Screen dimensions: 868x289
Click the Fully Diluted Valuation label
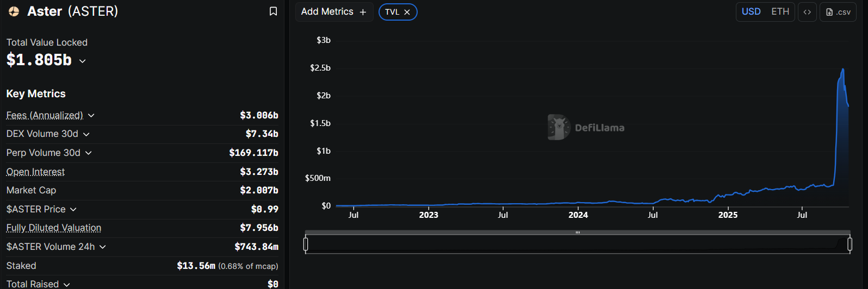click(54, 228)
